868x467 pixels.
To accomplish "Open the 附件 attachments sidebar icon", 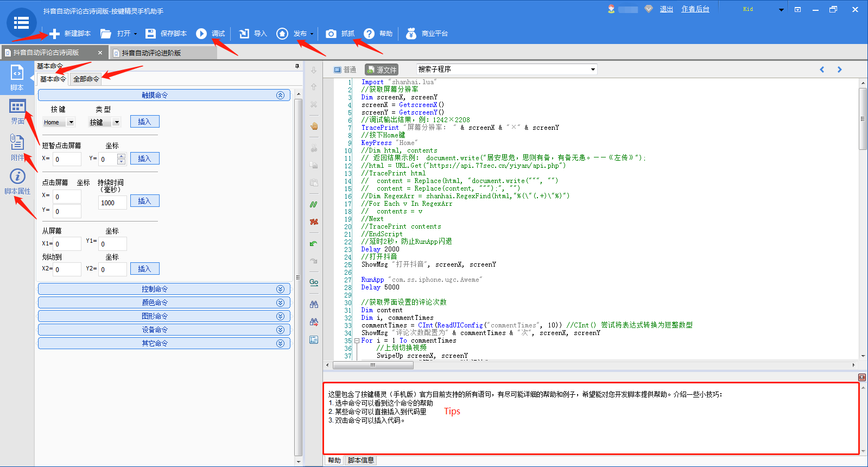I will coord(17,143).
